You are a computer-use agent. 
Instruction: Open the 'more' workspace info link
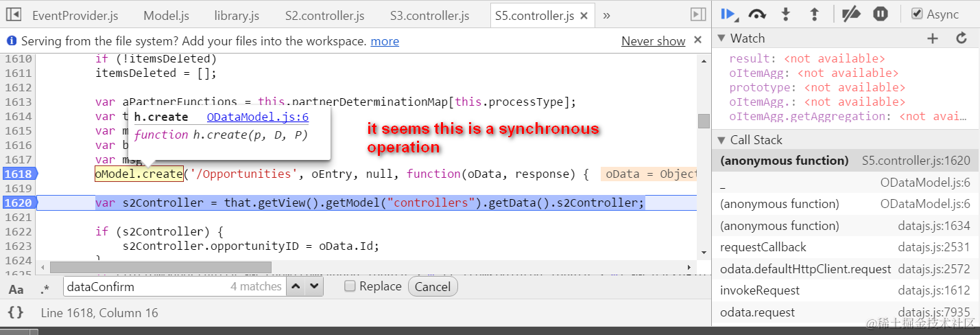point(385,41)
